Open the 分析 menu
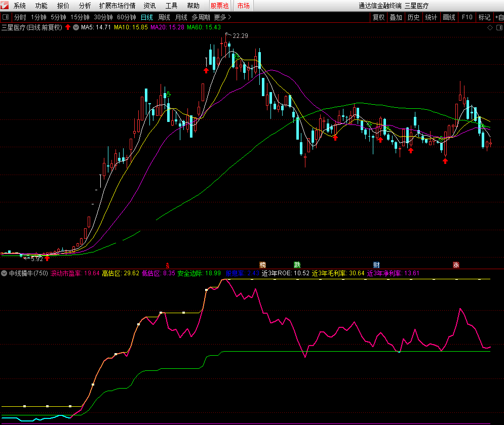Screen dimensions: 504x425 [85, 6]
